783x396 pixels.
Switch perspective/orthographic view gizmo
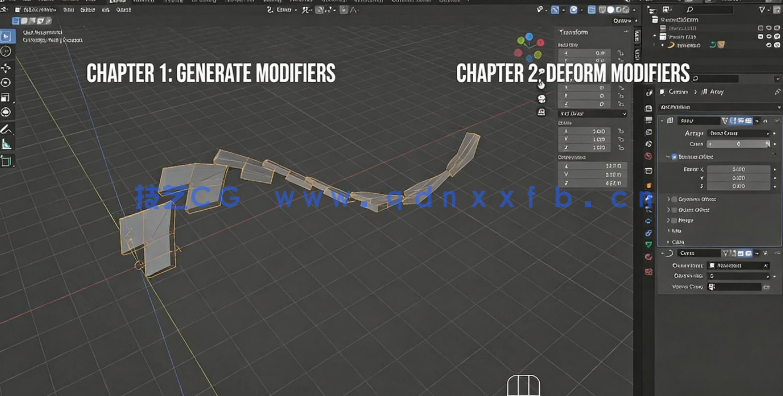tap(542, 112)
